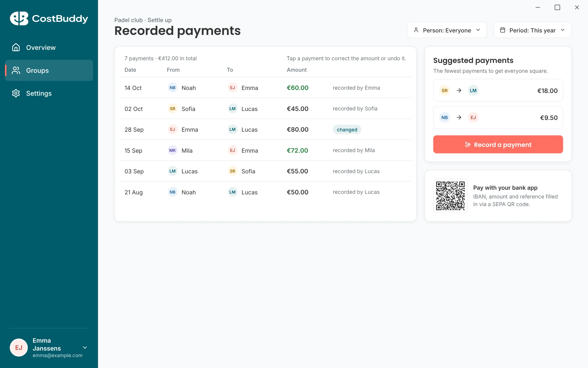The height and width of the screenshot is (368, 588).
Task: Select the suggested €9.50 payment card
Action: click(498, 117)
